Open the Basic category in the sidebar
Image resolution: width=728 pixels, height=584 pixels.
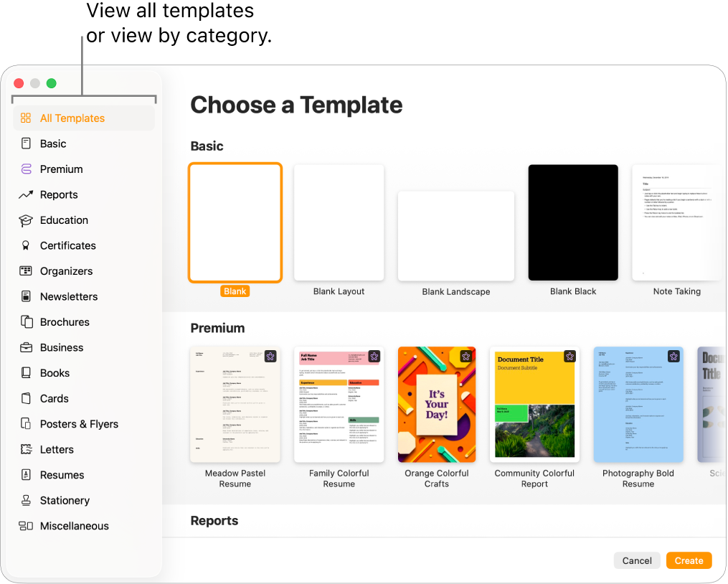tap(52, 143)
